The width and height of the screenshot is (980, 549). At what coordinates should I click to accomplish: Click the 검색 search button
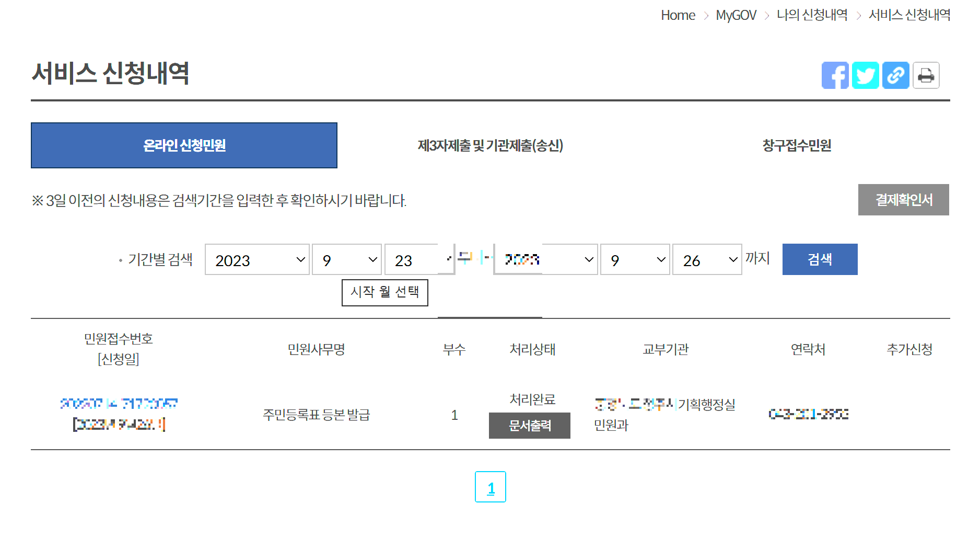tap(820, 259)
